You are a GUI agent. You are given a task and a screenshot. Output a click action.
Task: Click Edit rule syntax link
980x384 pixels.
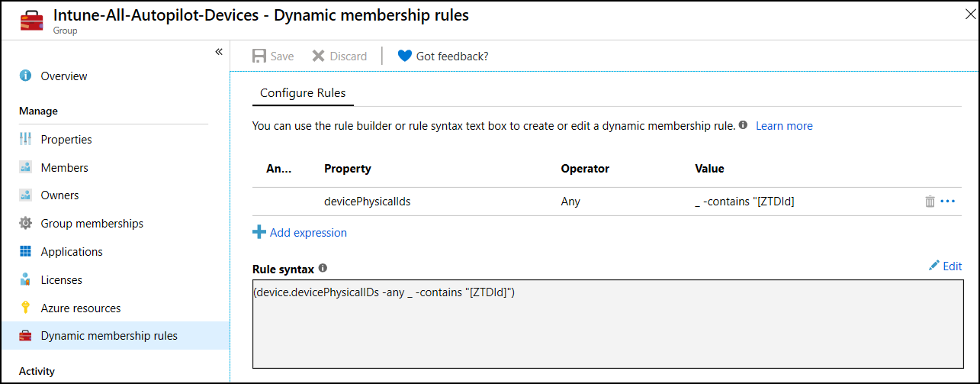pos(946,266)
